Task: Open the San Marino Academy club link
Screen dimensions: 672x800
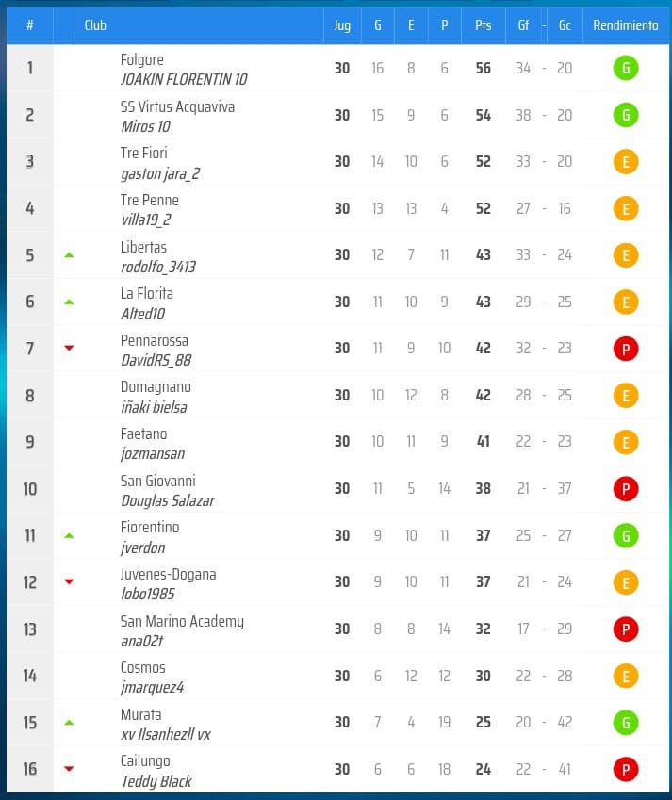Action: [x=182, y=621]
